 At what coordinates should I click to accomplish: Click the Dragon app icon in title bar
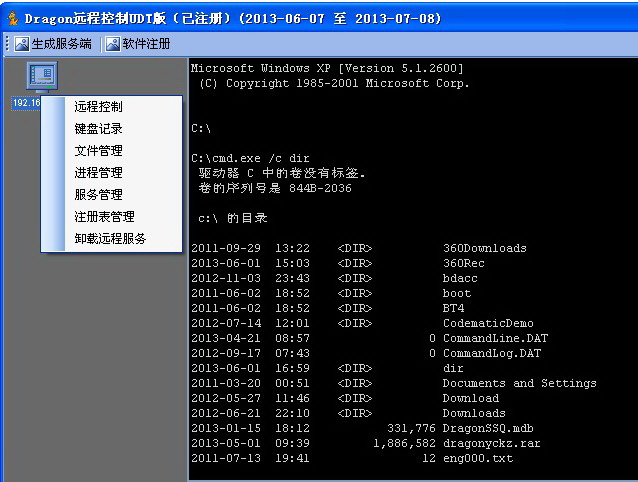coord(13,18)
